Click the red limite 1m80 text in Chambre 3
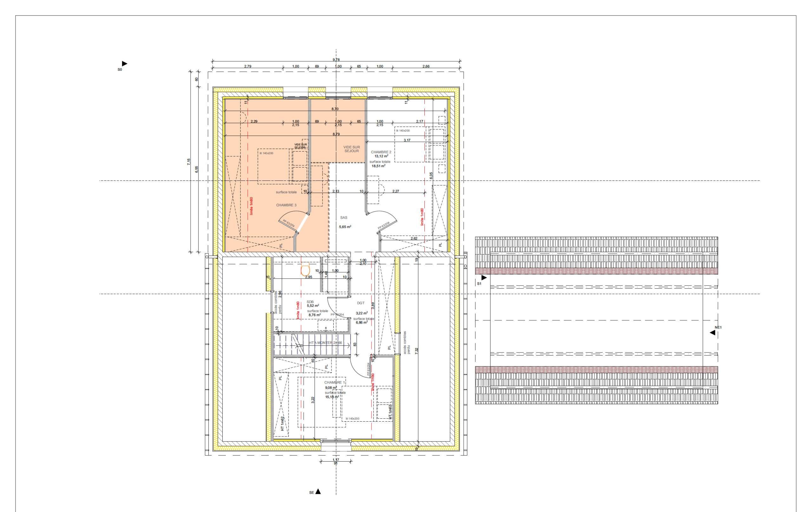Viewport: 812px width, 512px height. tap(251, 206)
